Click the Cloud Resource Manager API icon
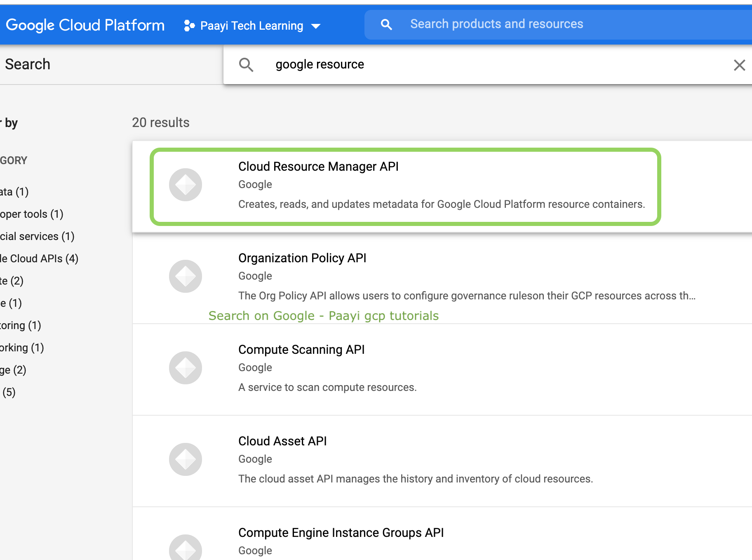 coord(185,185)
